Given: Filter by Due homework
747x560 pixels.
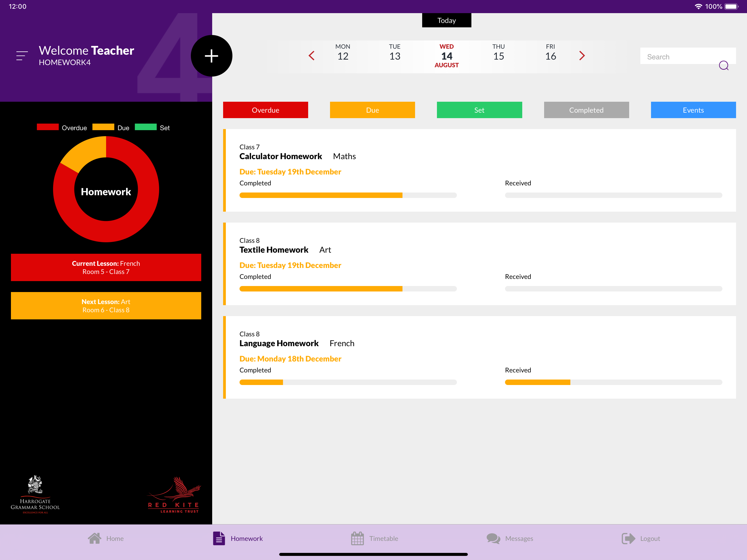Looking at the screenshot, I should 372,110.
